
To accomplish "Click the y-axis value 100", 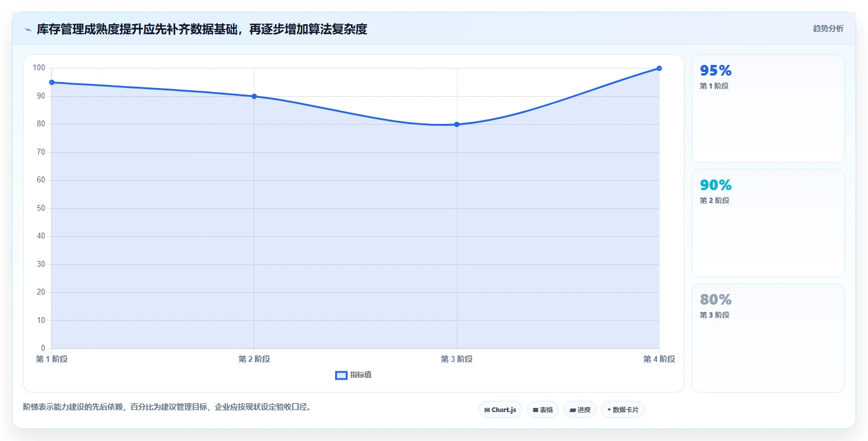I will click(39, 68).
